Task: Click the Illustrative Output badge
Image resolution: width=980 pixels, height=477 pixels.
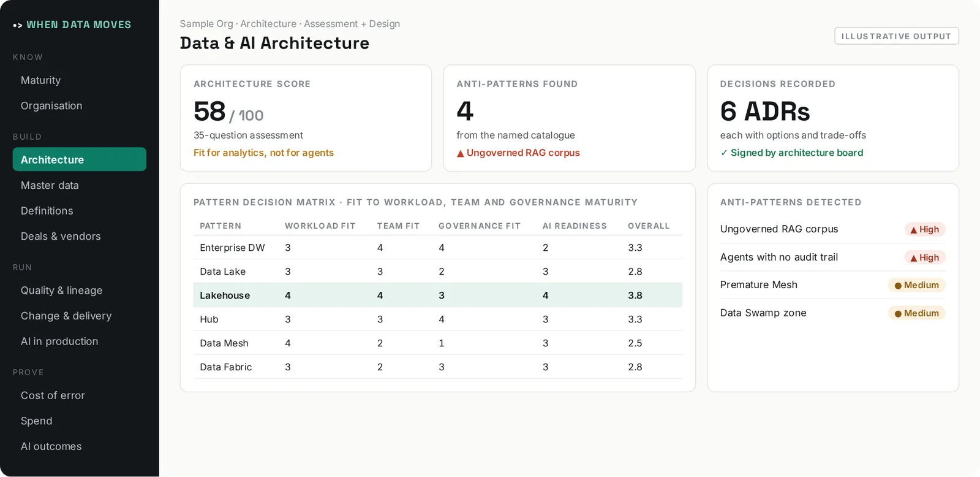Action: pos(896,36)
